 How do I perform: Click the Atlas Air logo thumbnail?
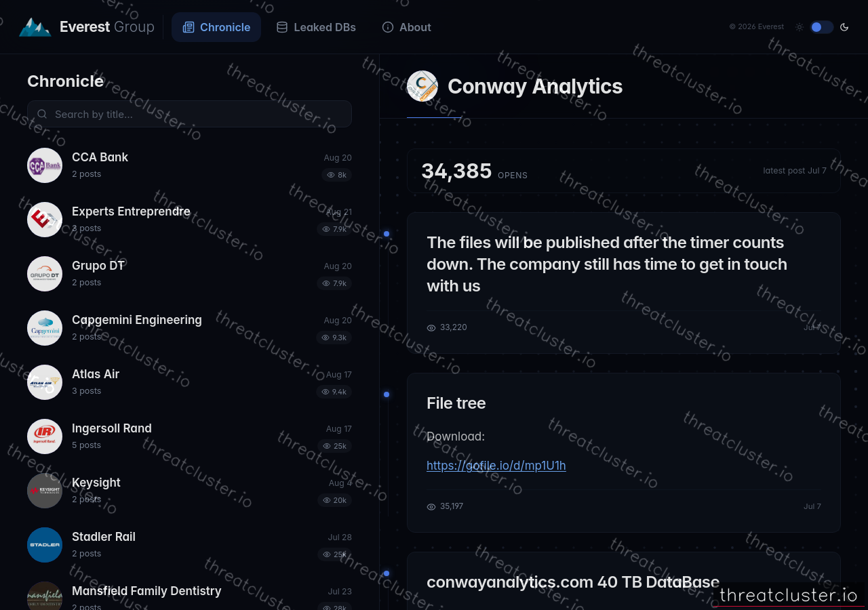pos(45,382)
